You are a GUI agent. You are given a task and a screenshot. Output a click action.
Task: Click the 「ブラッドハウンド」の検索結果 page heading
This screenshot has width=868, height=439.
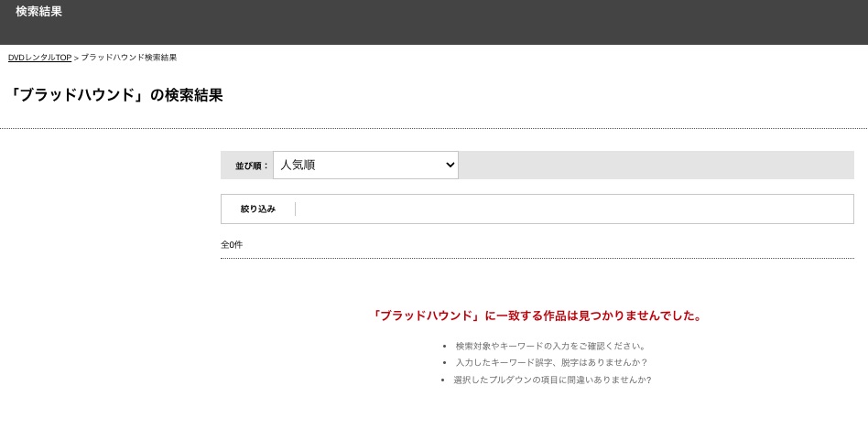(115, 95)
